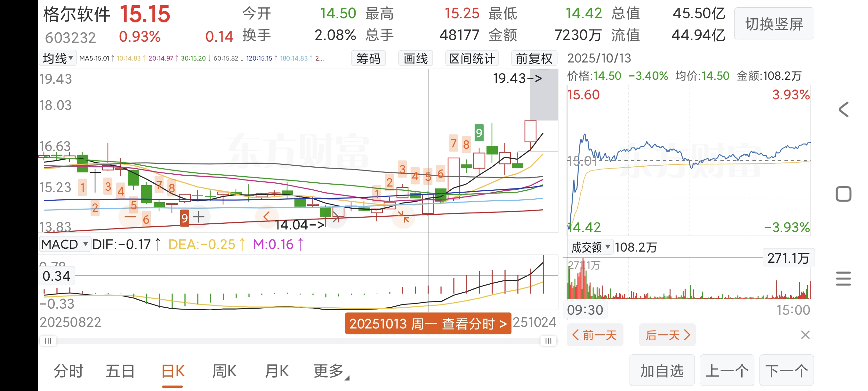Switch to the 周K tab
This screenshot has height=391, width=868.
tap(224, 371)
